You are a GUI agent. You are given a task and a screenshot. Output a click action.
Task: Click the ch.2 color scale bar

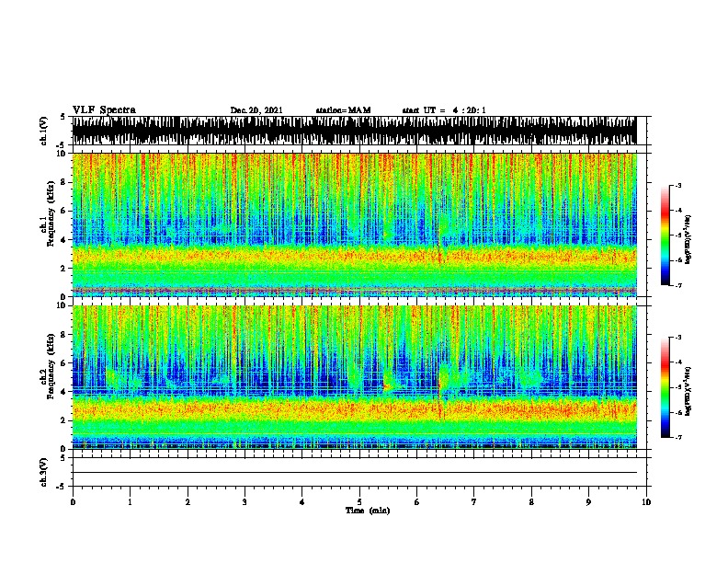665,387
